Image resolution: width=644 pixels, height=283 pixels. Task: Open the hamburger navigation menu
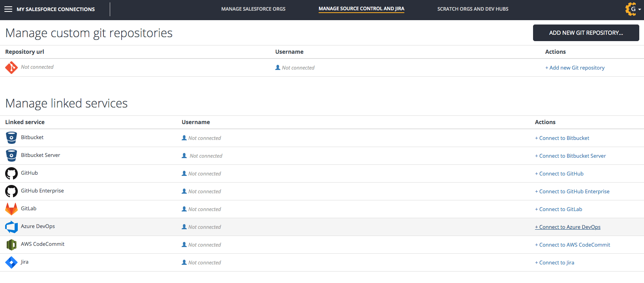pos(8,9)
